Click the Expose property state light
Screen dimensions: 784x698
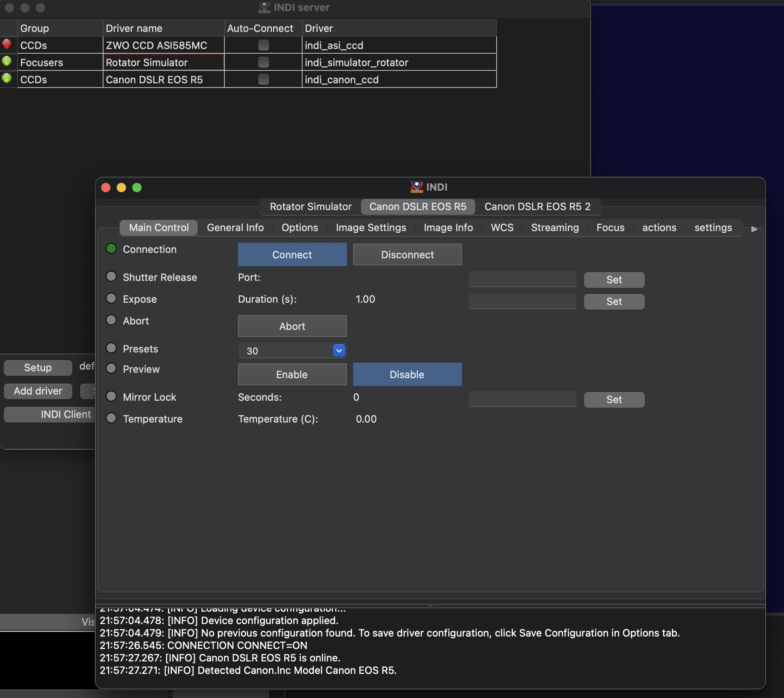point(111,298)
